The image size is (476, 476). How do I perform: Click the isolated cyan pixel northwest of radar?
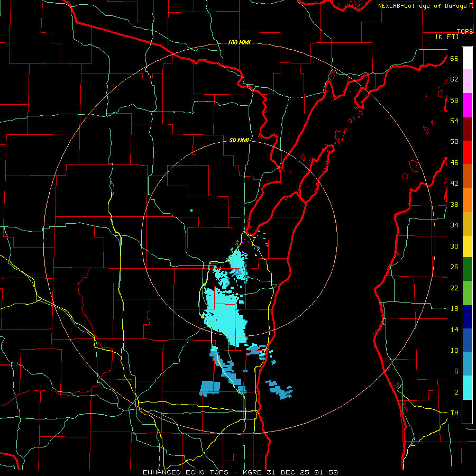(191, 210)
